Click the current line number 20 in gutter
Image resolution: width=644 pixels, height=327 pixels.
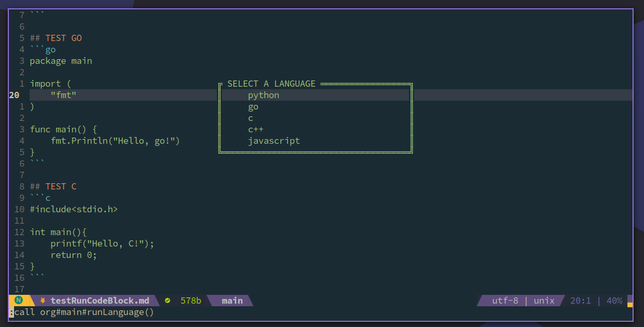(x=14, y=95)
